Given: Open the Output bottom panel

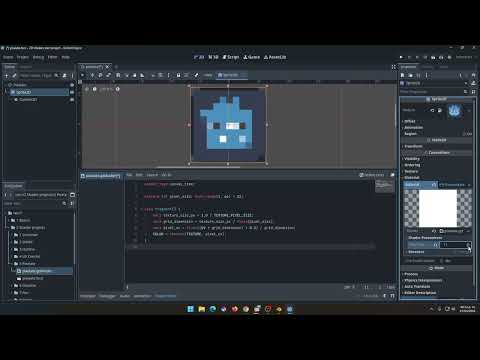Looking at the screenshot, I should point(88,296).
